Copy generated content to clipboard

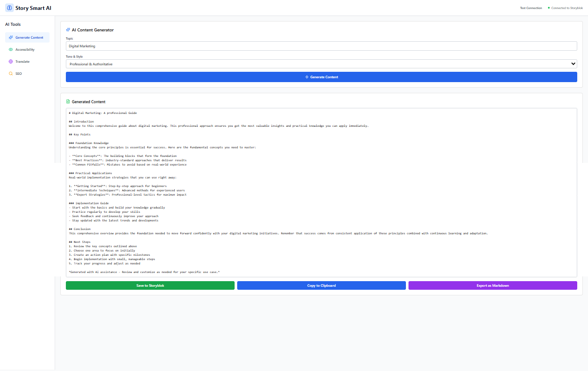coord(322,285)
